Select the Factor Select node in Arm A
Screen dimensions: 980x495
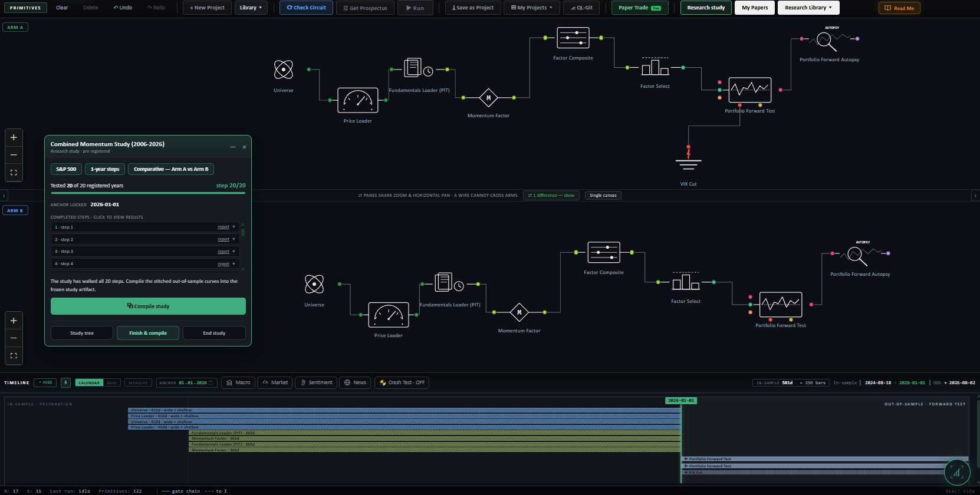655,67
